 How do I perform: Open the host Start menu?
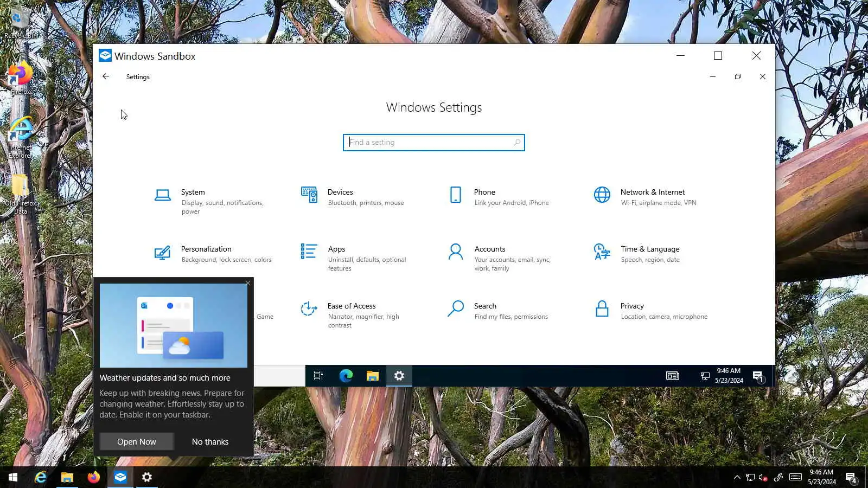point(13,477)
